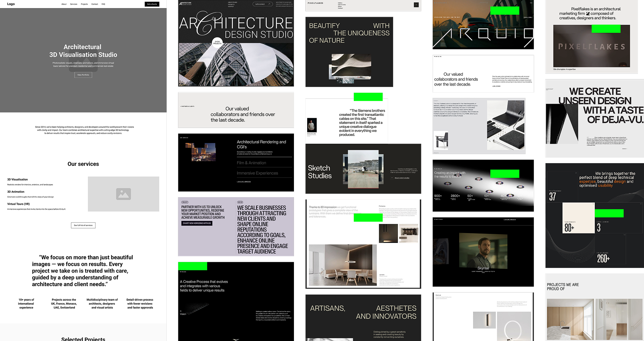
Task: Select the FAQ navigation item
Action: [x=103, y=4]
